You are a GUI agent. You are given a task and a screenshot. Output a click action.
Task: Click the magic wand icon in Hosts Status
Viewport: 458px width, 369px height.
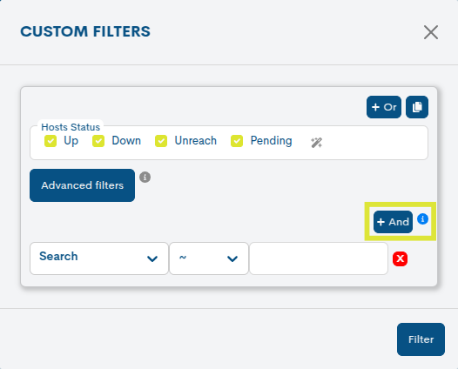pos(316,143)
